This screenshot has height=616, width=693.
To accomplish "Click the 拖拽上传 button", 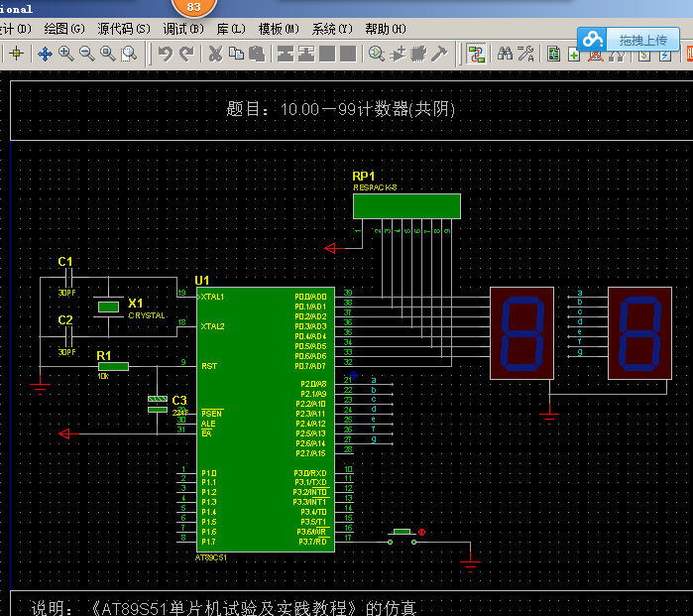I will coord(642,41).
